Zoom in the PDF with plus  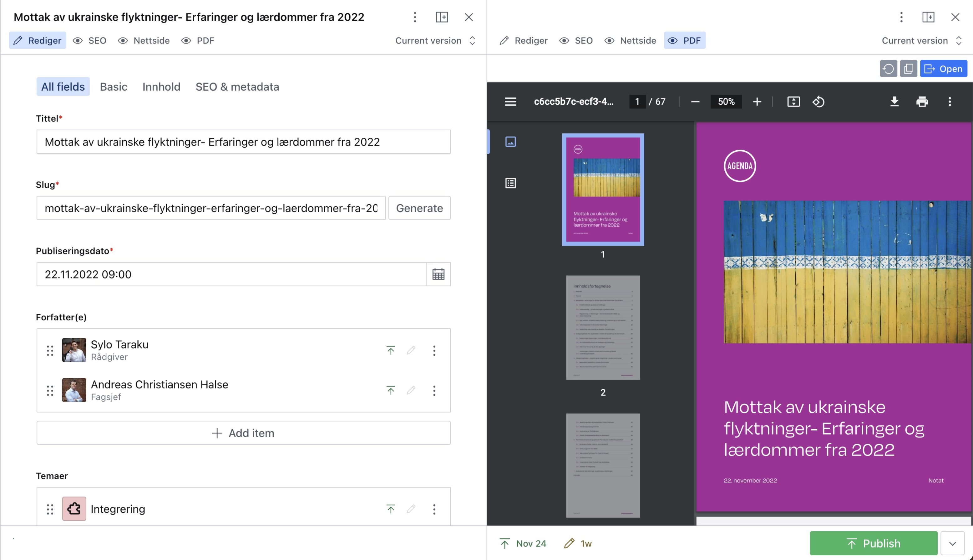757,102
